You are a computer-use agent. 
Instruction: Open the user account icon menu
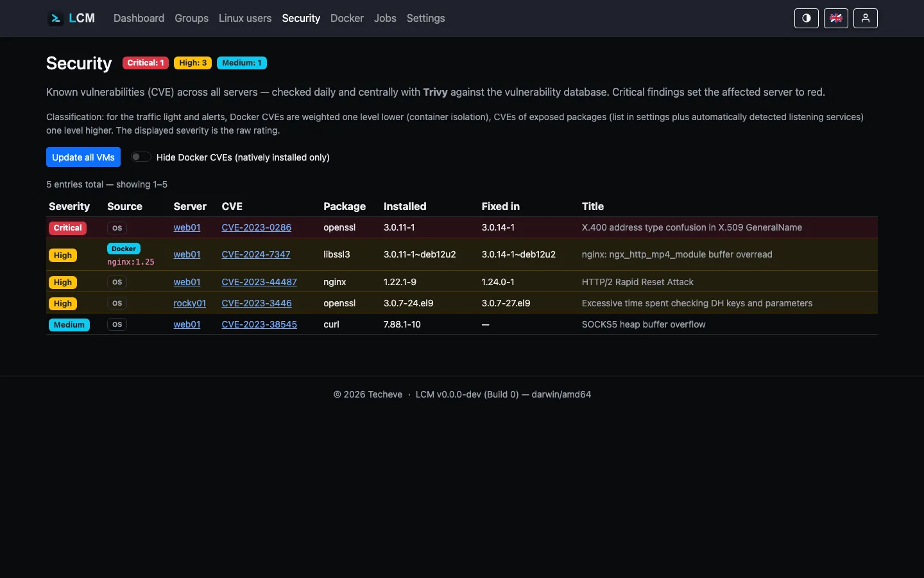(866, 18)
